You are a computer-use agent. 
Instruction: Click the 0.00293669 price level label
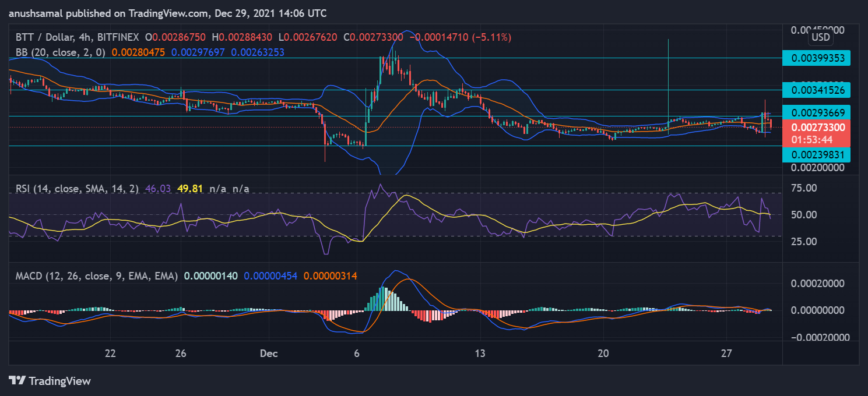(816, 112)
